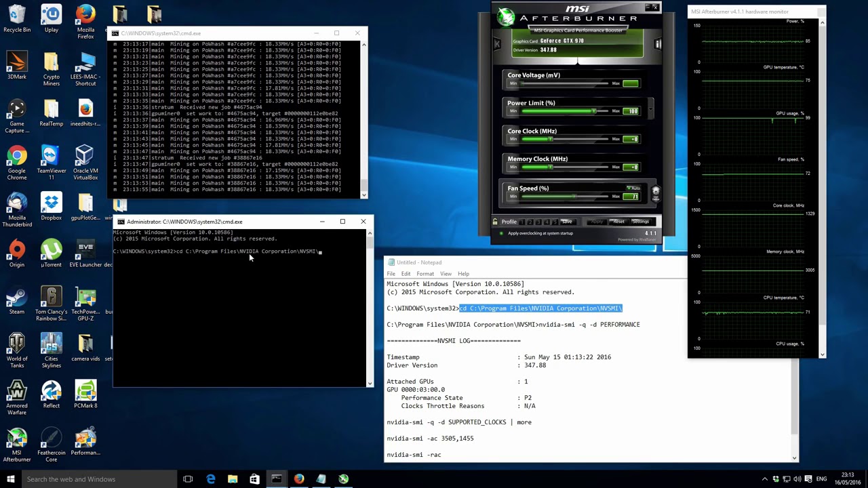
Task: Open File Explorer from taskbar
Action: (233, 479)
